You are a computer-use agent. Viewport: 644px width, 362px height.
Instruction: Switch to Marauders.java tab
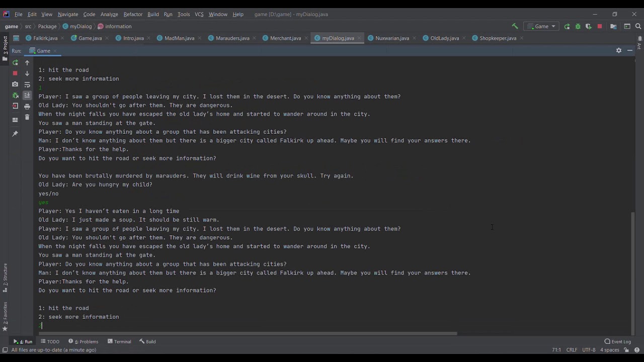232,38
